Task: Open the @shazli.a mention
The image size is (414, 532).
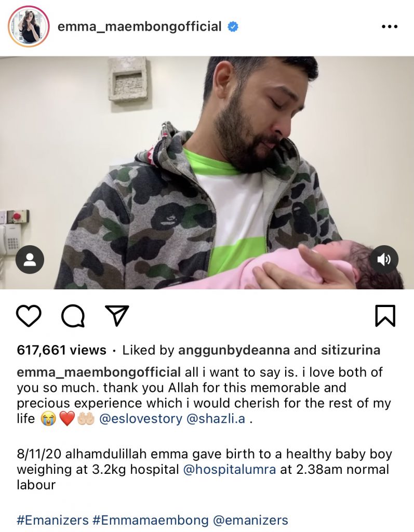Action: coord(216,419)
